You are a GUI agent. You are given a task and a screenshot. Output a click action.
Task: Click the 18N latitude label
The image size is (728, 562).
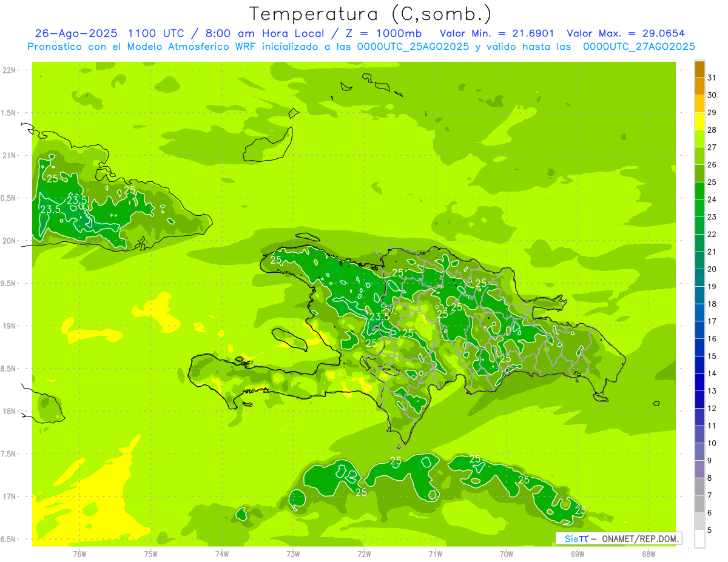click(x=10, y=411)
